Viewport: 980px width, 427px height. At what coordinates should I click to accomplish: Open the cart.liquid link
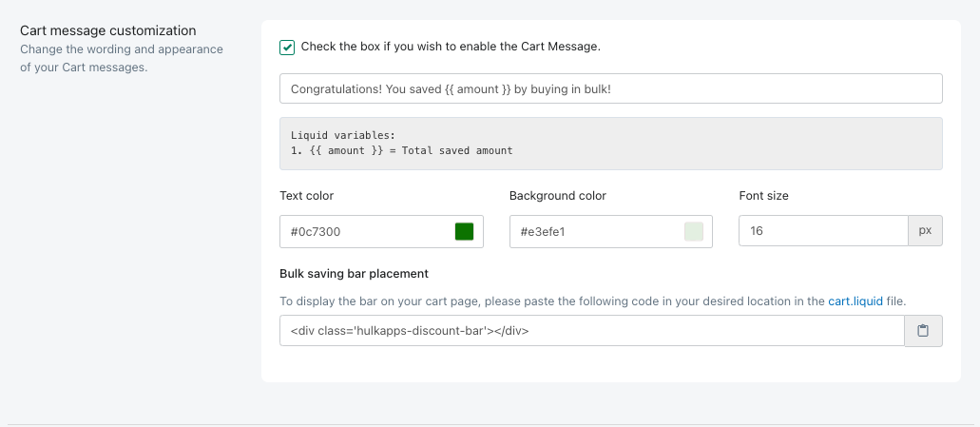click(855, 301)
